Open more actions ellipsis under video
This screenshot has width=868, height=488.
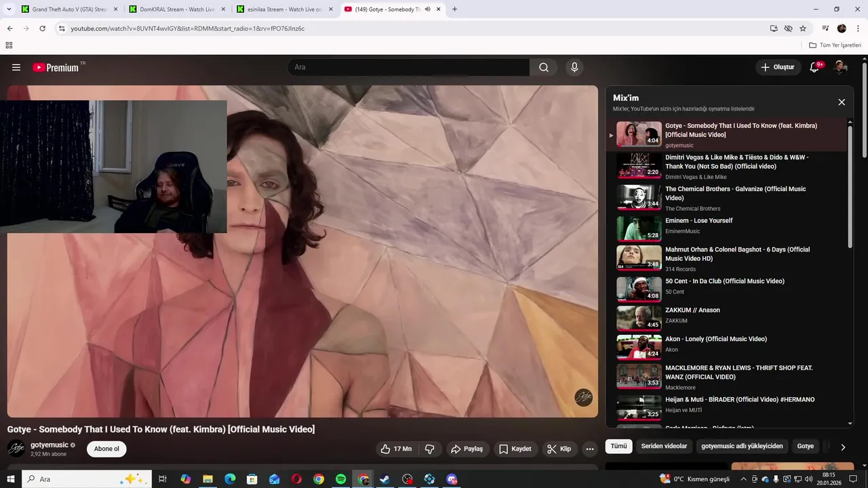click(x=590, y=449)
